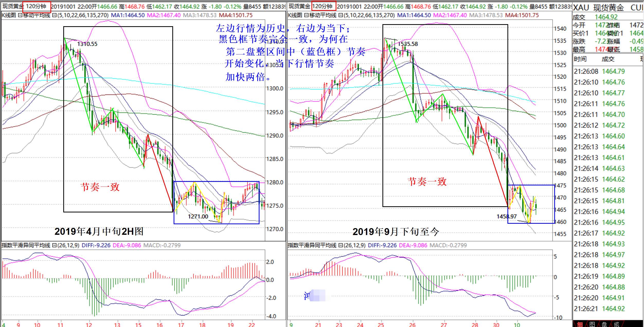Select MA1:1464.50 legend in right chart
The height and width of the screenshot is (327, 644).
(414, 15)
